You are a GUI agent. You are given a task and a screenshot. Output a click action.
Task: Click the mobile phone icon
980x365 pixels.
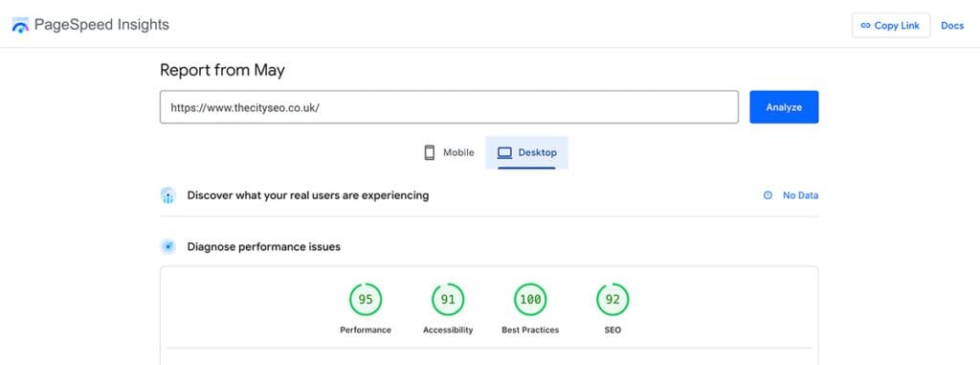tap(430, 152)
